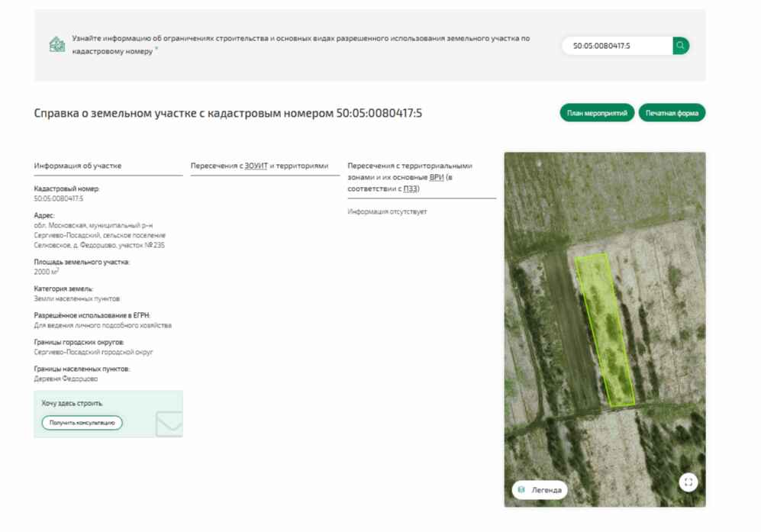Click the area value 2000 м²

click(47, 271)
